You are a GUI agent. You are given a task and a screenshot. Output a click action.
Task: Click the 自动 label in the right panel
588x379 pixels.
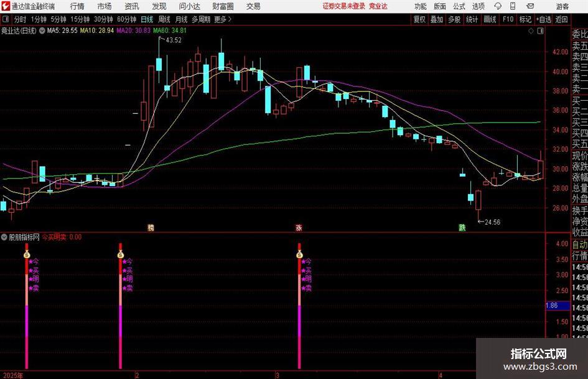580,245
